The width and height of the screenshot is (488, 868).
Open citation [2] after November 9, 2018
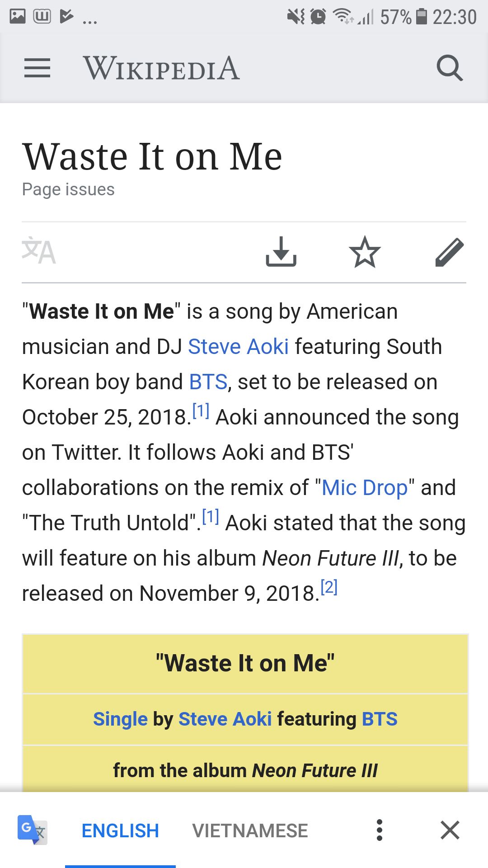[329, 587]
